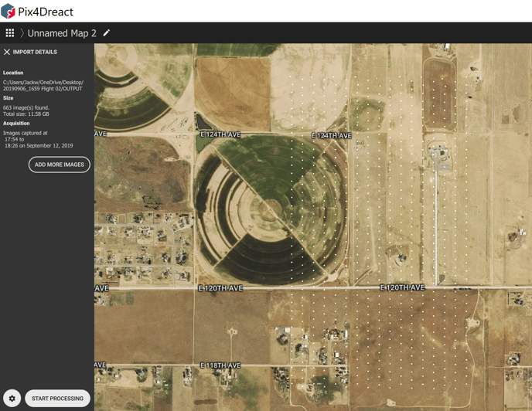This screenshot has height=411, width=532.
Task: Click the Pix4Dreact application title text
Action: [46, 12]
